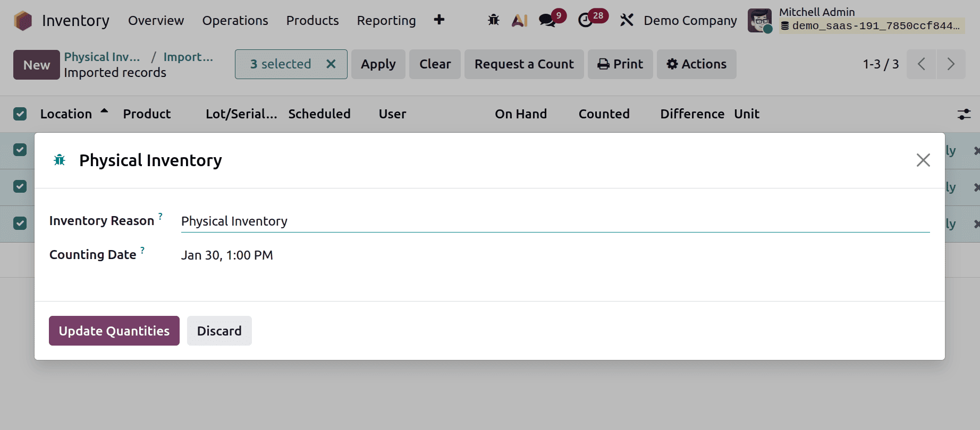Open the column options toggle icon above the list
The image size is (980, 430).
click(963, 114)
